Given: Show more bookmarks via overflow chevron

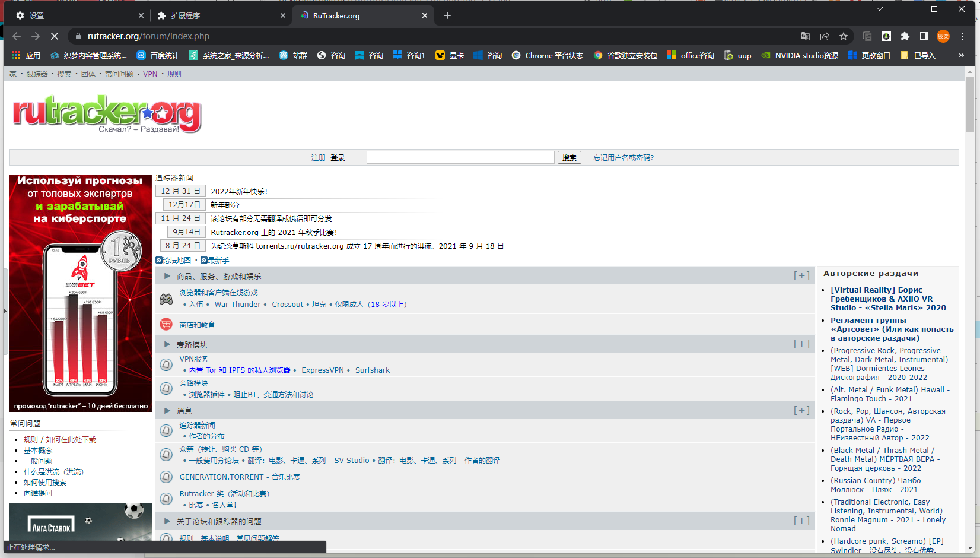Looking at the screenshot, I should [x=962, y=55].
